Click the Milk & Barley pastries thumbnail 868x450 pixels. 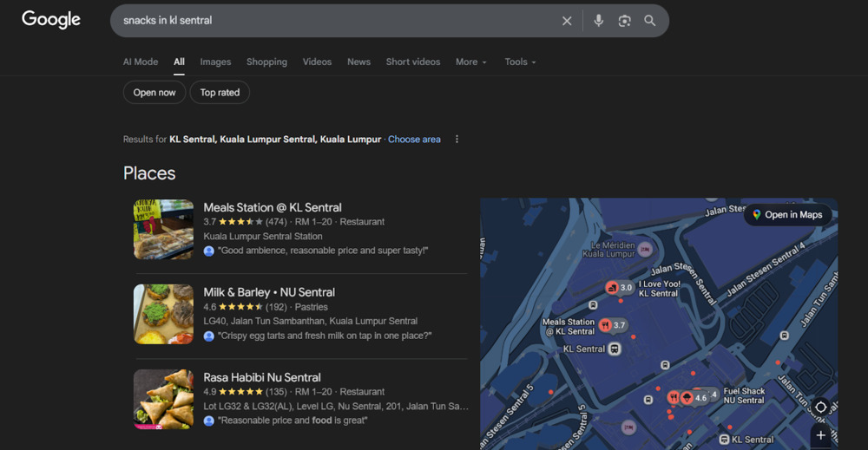[x=164, y=314]
